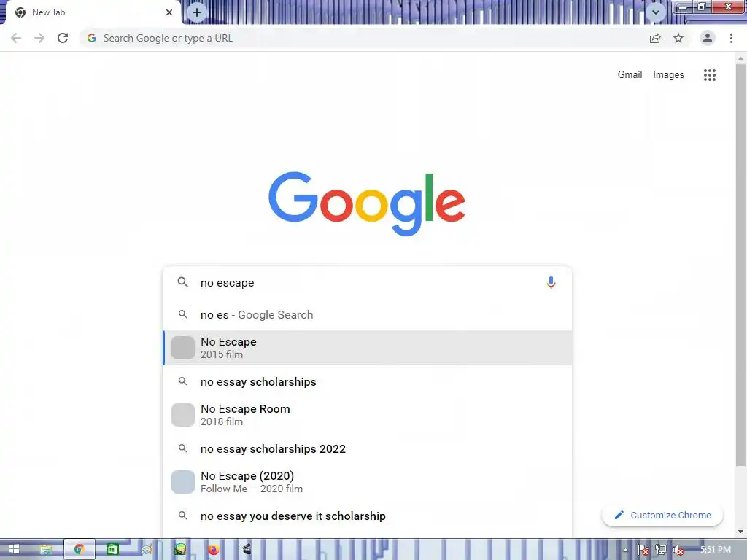Click magnifier icon in search box
Screen dimensions: 747x560
[182, 282]
